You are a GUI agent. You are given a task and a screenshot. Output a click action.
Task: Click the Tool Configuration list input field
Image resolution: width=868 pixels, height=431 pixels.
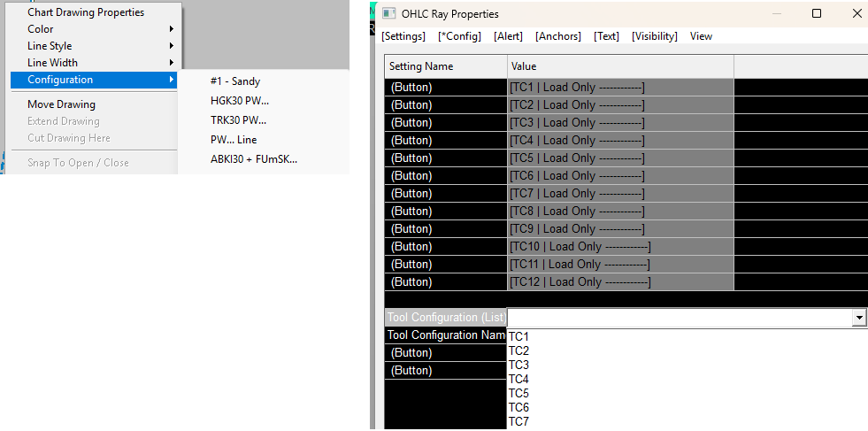click(678, 318)
